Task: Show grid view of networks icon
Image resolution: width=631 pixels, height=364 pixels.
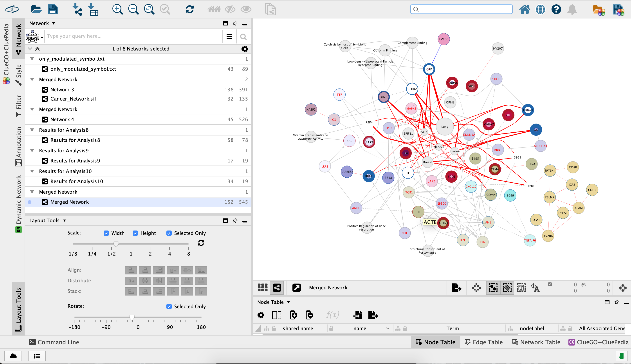Action: (x=263, y=288)
